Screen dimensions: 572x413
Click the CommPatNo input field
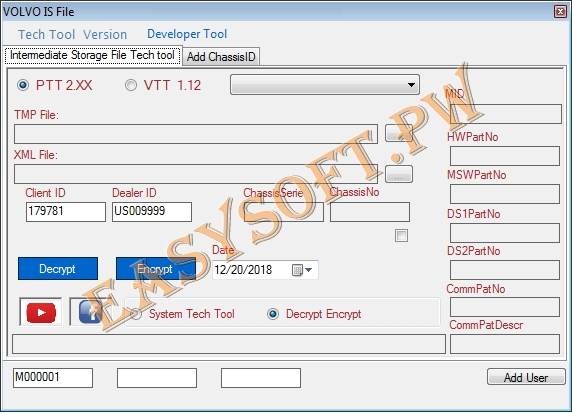[x=505, y=307]
